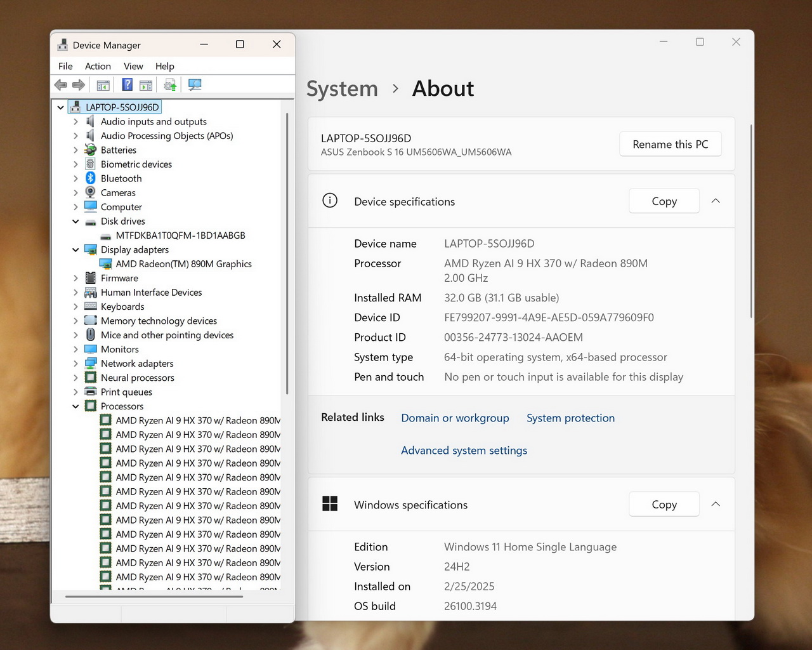Click the Device Manager horizontal scrollbar

point(154,596)
